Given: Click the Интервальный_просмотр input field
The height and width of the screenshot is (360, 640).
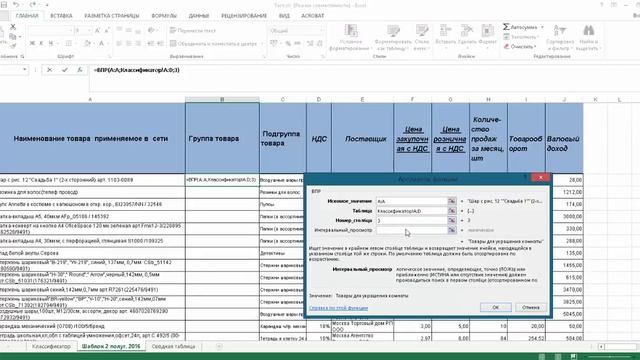Looking at the screenshot, I should (x=411, y=230).
